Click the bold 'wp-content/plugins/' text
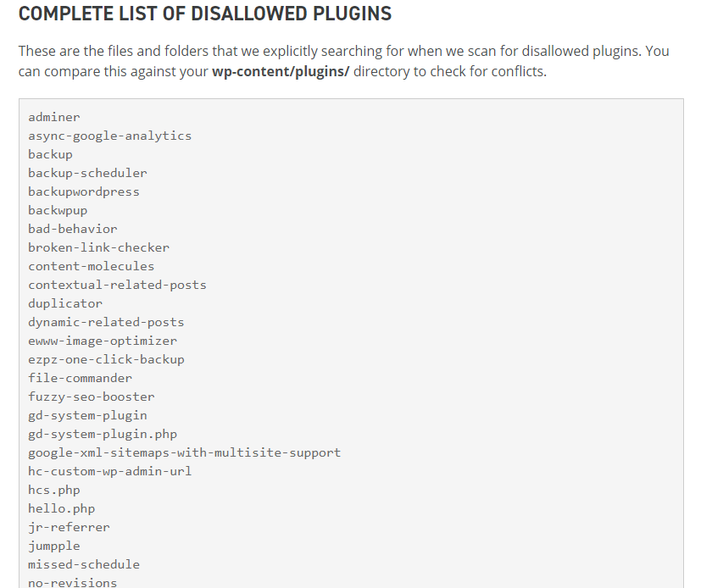This screenshot has width=712, height=588. click(281, 71)
